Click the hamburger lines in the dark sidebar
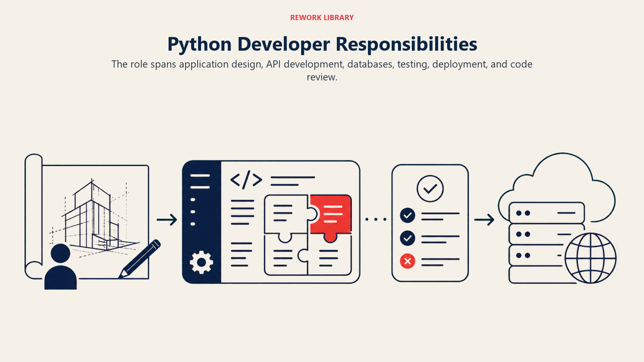644x362 pixels. 200,181
